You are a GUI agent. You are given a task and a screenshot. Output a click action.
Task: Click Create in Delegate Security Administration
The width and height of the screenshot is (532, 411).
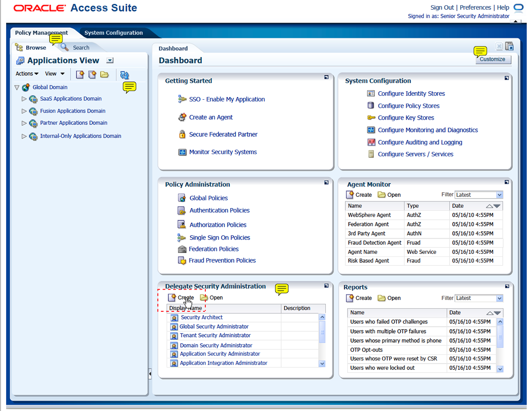click(181, 298)
